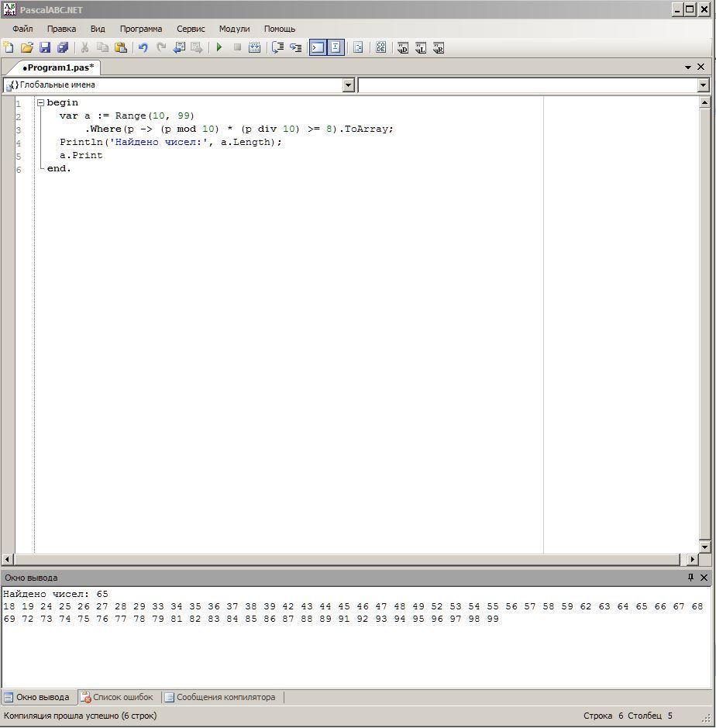This screenshot has width=716, height=728.
Task: Open the Глобальные имена dropdown
Action: [x=348, y=85]
